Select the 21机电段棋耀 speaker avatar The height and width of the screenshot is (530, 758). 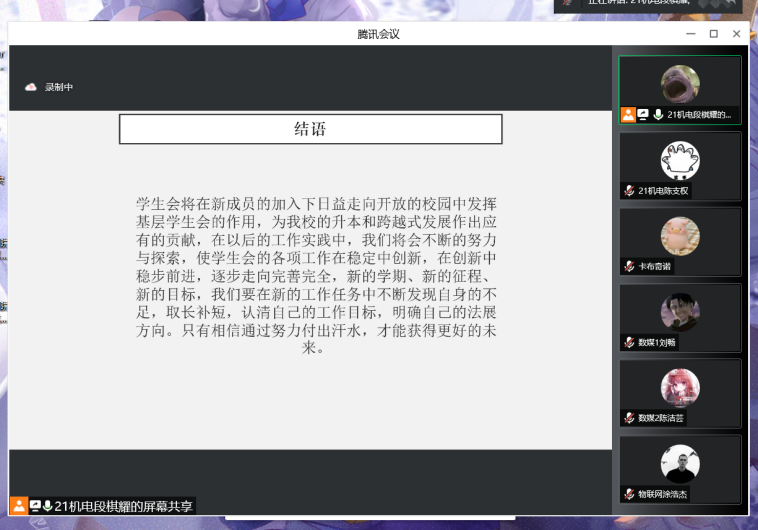click(x=680, y=84)
